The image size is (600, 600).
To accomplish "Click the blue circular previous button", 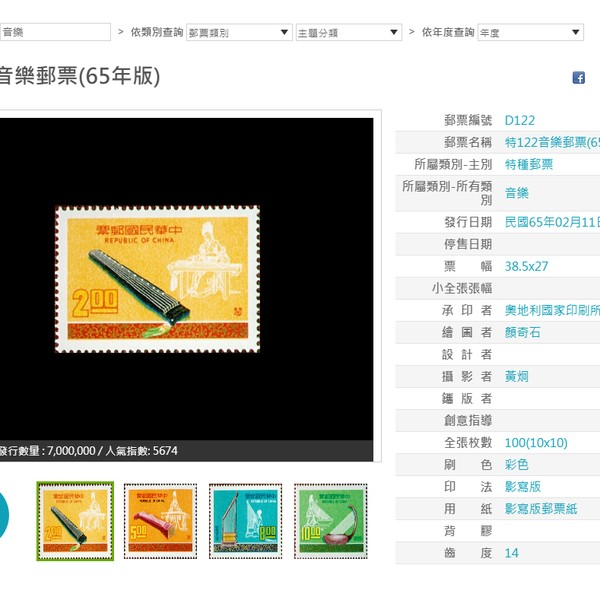I will (x=2, y=515).
